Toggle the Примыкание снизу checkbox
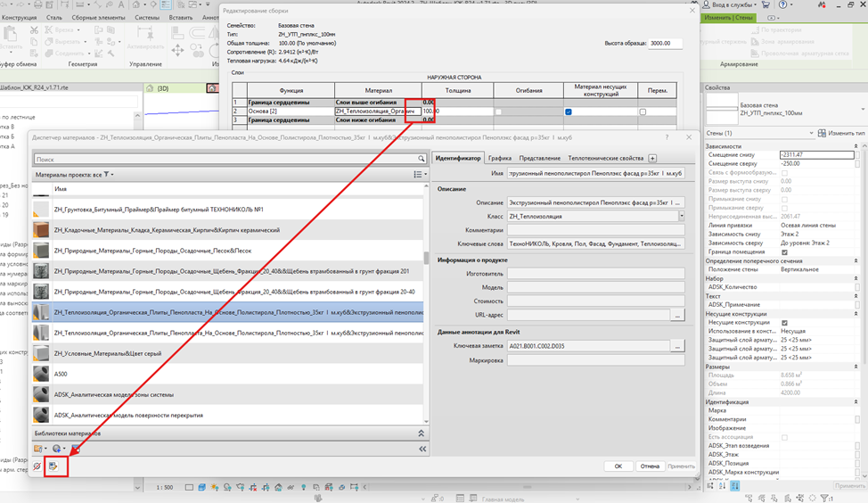Image resolution: width=868 pixels, height=503 pixels. coord(784,199)
